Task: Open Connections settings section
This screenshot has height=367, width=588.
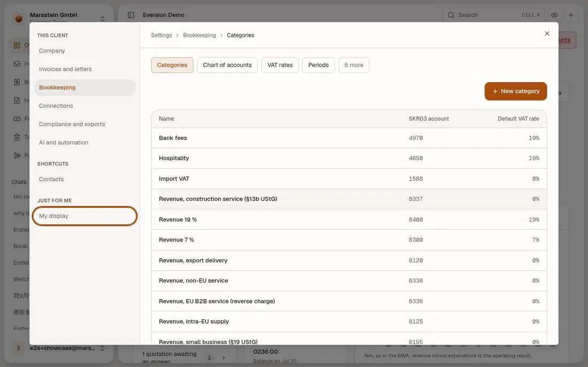Action: [x=84, y=106]
